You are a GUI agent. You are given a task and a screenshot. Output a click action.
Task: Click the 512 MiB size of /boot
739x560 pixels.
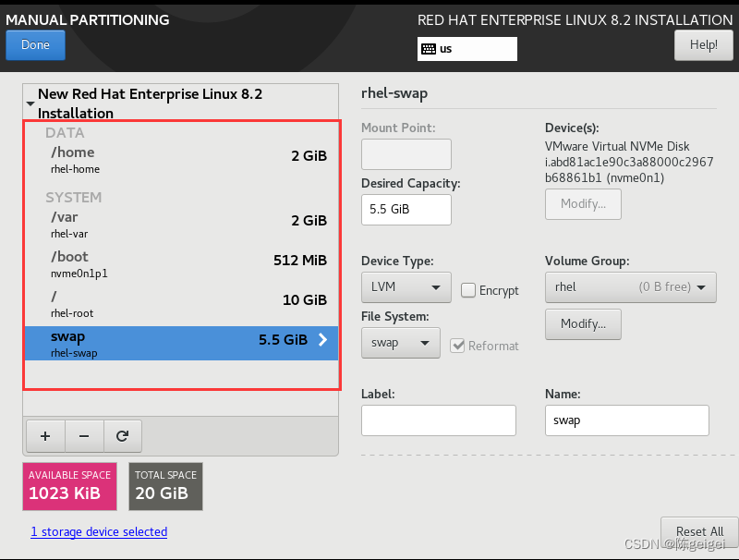300,261
